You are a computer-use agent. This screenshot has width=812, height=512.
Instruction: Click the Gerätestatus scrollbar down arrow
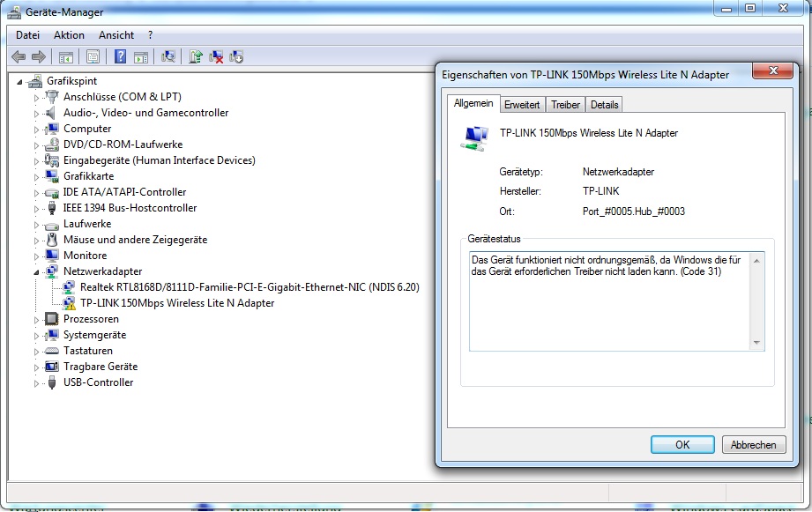(756, 343)
